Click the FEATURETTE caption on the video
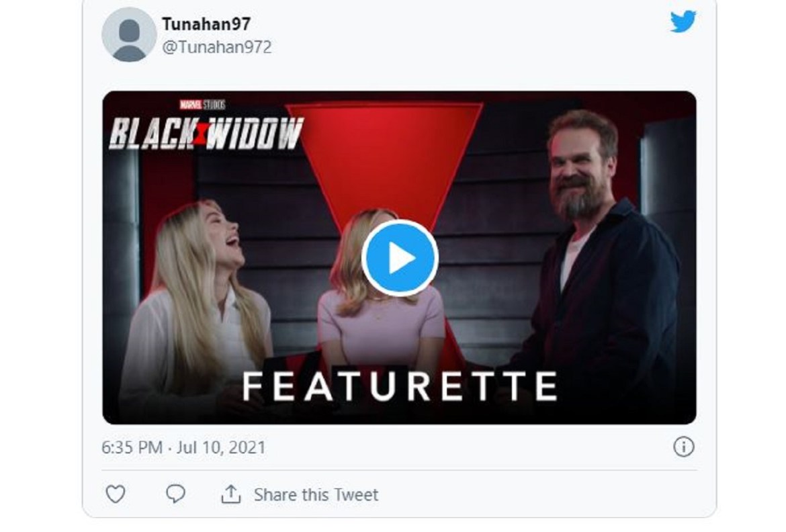The width and height of the screenshot is (786, 532). [399, 386]
